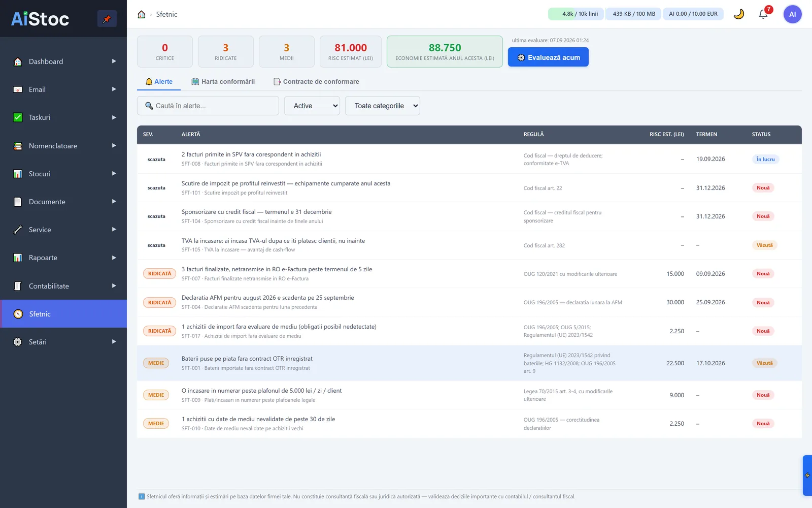Screen dimensions: 812x508
Task: Expand the Dashboard menu arrow
Action: click(114, 61)
